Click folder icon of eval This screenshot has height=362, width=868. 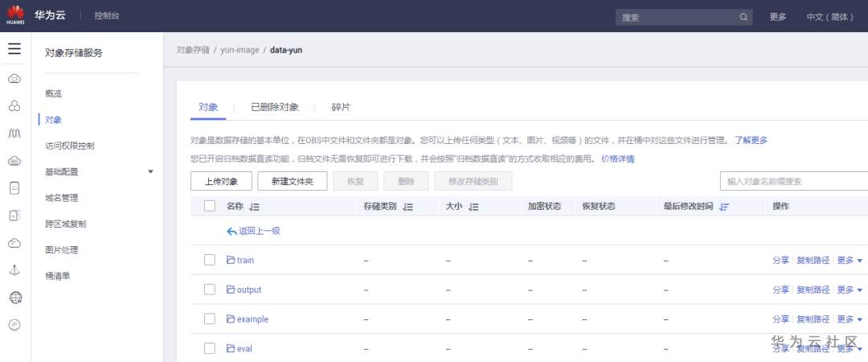pos(231,348)
